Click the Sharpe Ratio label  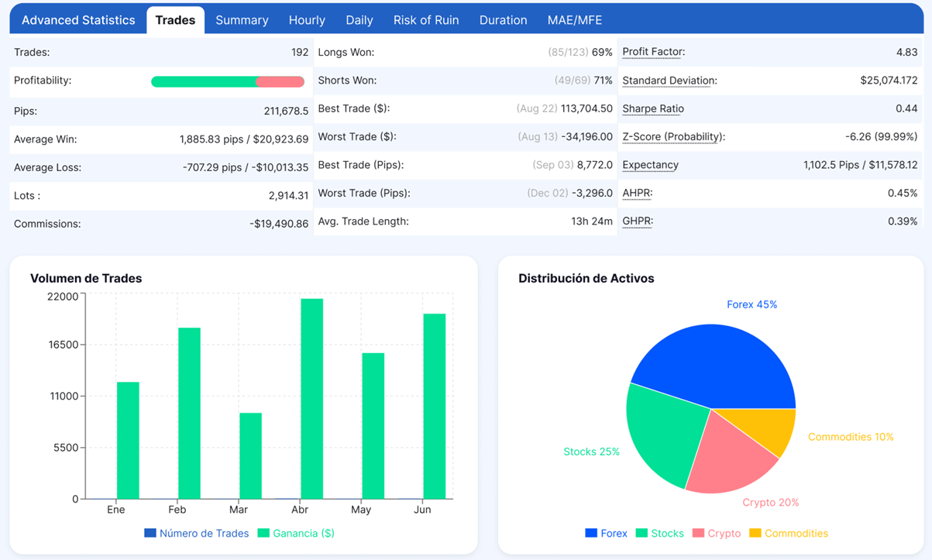coord(653,108)
